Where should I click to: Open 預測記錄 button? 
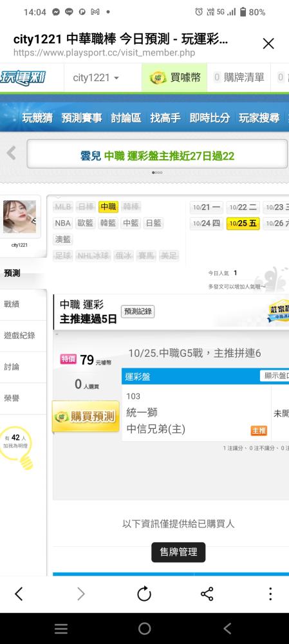(x=138, y=311)
